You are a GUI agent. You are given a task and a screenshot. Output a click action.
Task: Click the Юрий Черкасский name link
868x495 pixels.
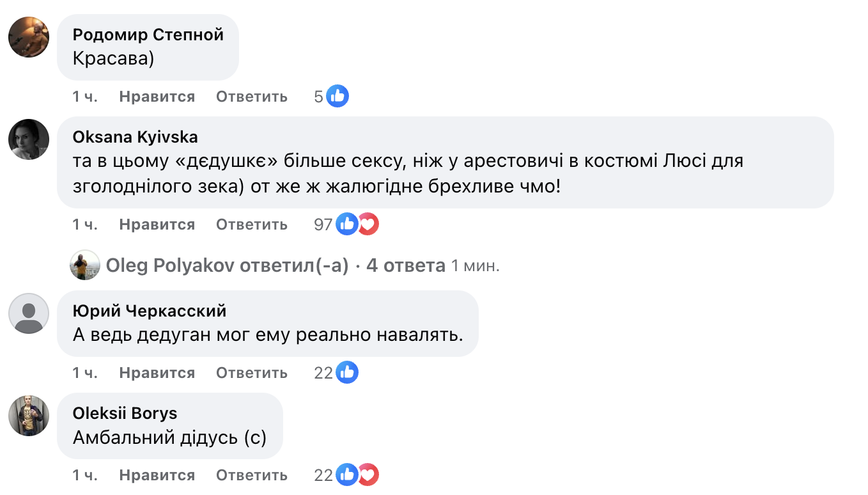(150, 311)
